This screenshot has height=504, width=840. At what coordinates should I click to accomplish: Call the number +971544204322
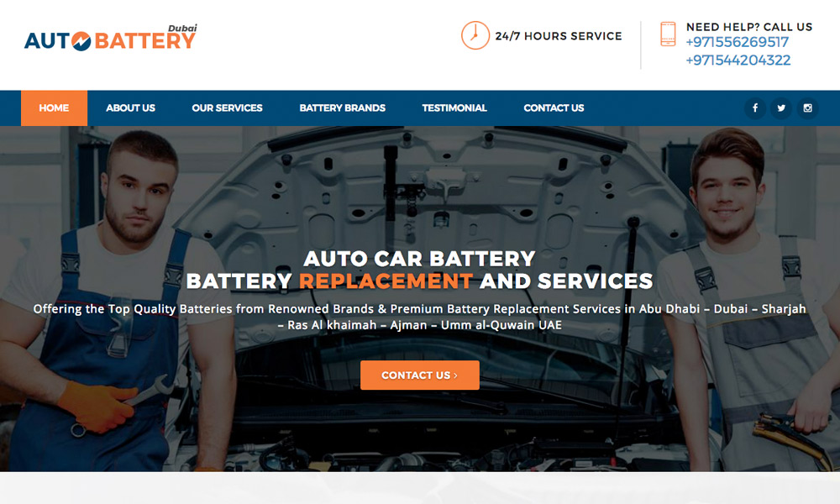pos(738,60)
